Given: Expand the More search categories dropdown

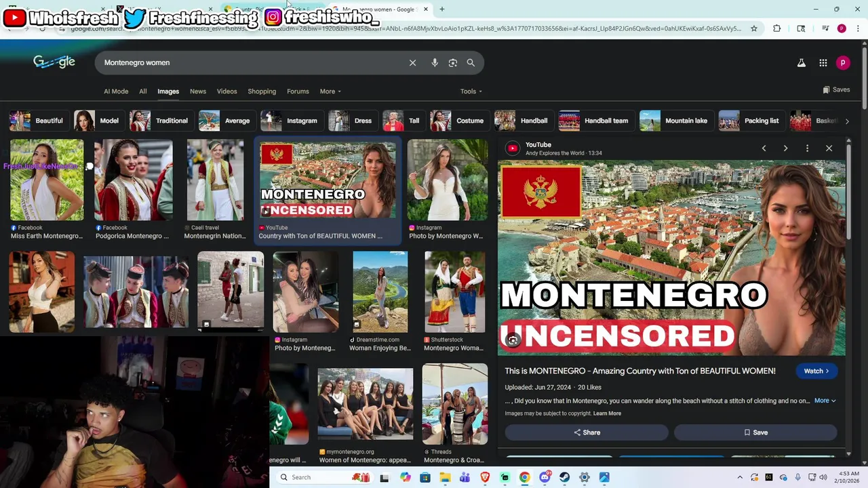Looking at the screenshot, I should tap(330, 91).
